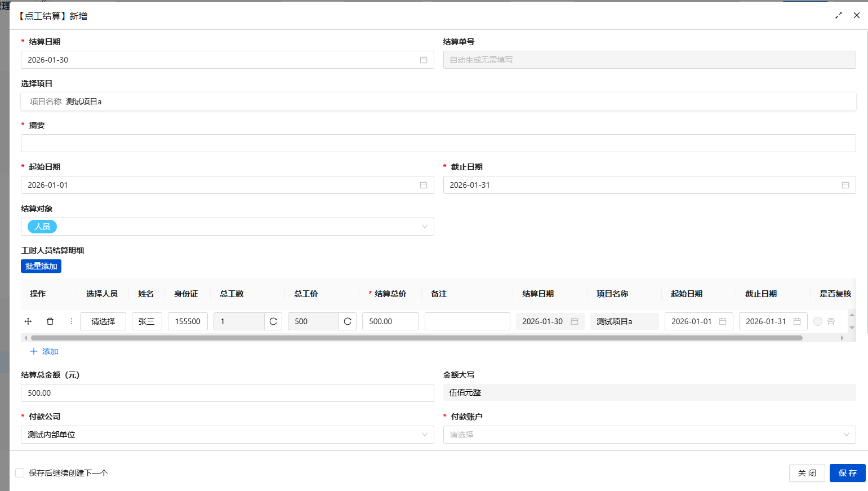This screenshot has height=491, width=868.
Task: Click into the 摘要 input field
Action: click(438, 143)
